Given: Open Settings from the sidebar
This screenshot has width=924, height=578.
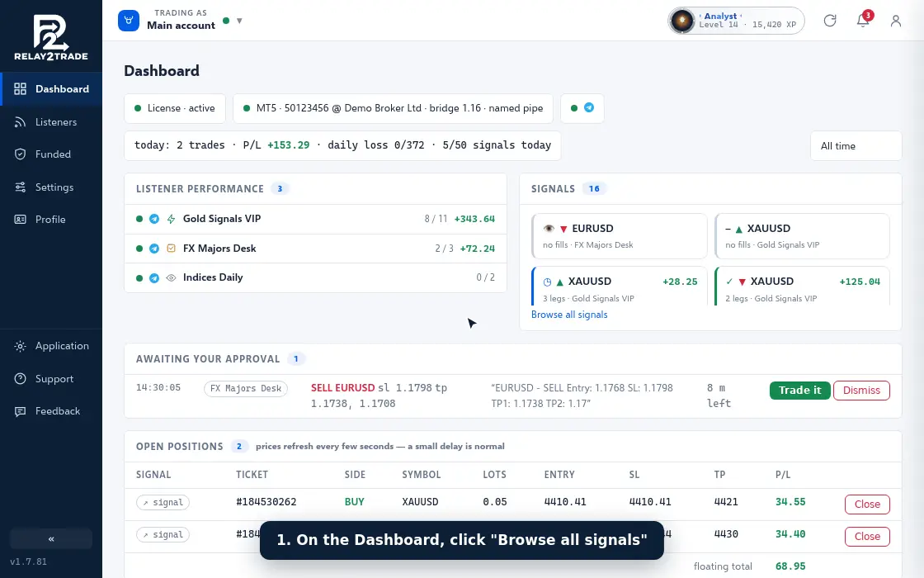Looking at the screenshot, I should 51,187.
